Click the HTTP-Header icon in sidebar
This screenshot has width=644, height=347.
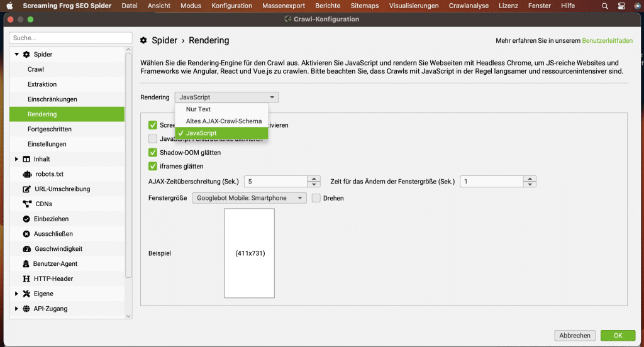click(x=26, y=278)
